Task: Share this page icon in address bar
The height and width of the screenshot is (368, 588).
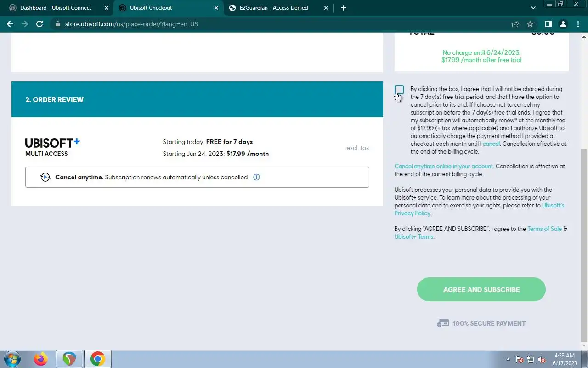Action: pyautogui.click(x=515, y=24)
